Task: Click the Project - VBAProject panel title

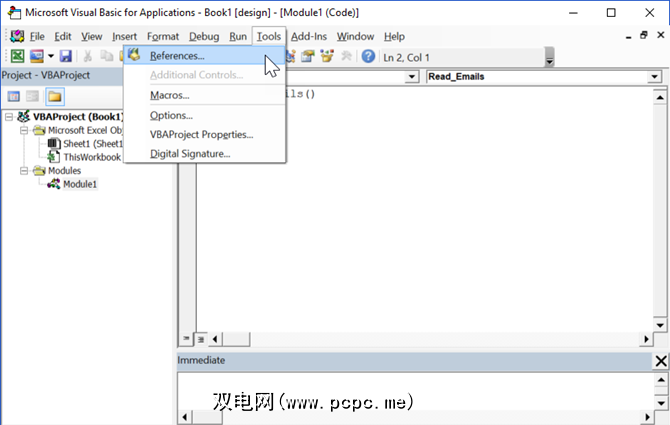Action: [x=46, y=76]
